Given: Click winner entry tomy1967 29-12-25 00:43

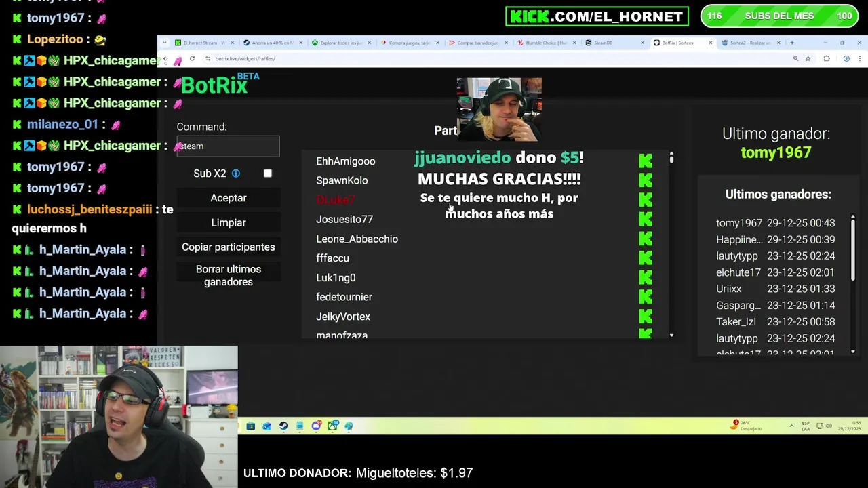Looking at the screenshot, I should click(775, 223).
